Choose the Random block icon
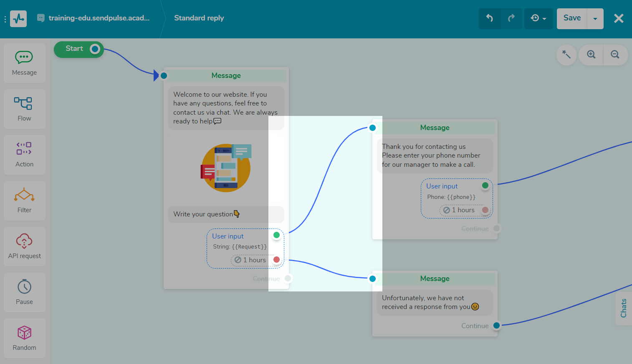This screenshot has height=364, width=632. tap(24, 338)
